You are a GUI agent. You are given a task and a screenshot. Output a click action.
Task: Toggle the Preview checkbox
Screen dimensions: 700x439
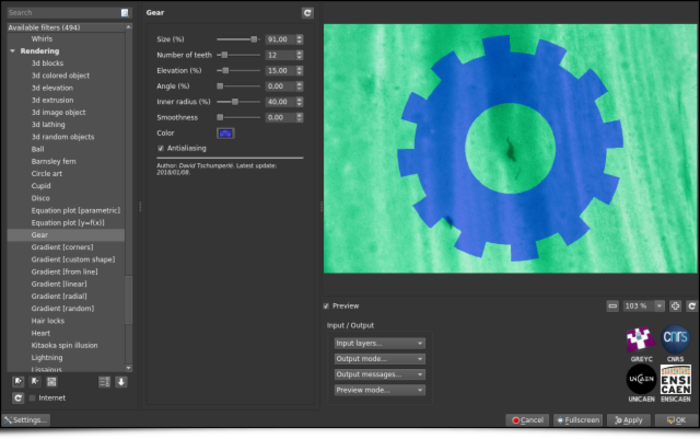click(x=327, y=306)
